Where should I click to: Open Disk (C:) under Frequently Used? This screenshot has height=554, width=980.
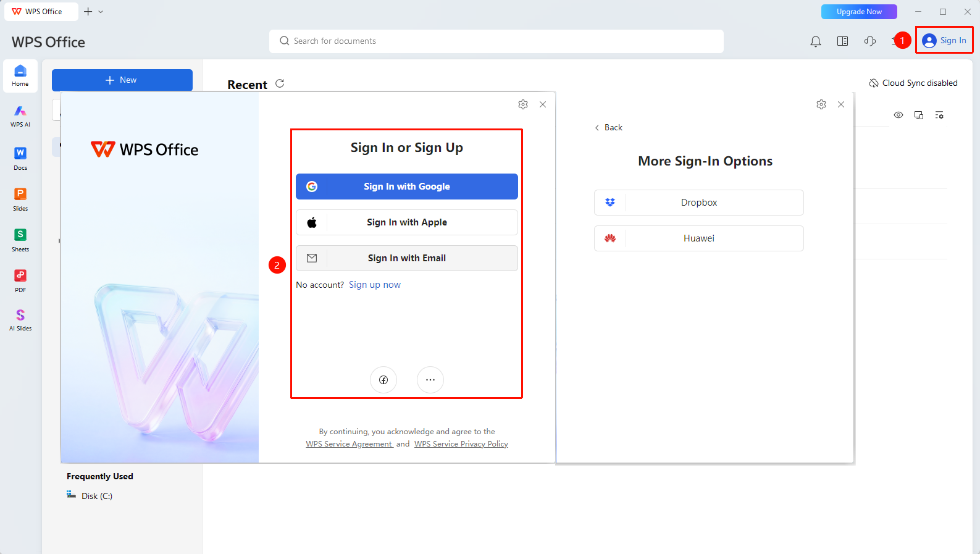pyautogui.click(x=90, y=496)
